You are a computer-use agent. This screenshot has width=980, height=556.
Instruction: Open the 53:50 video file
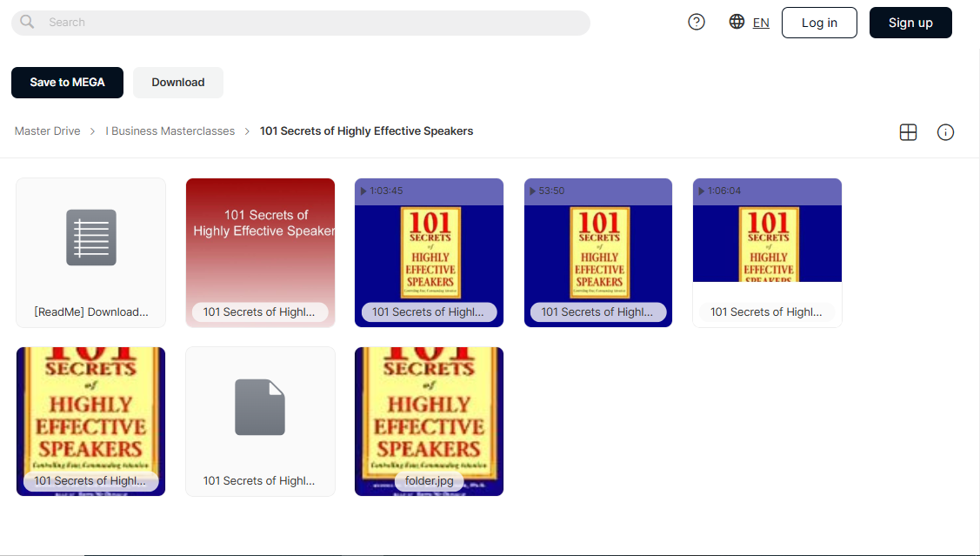pos(598,252)
